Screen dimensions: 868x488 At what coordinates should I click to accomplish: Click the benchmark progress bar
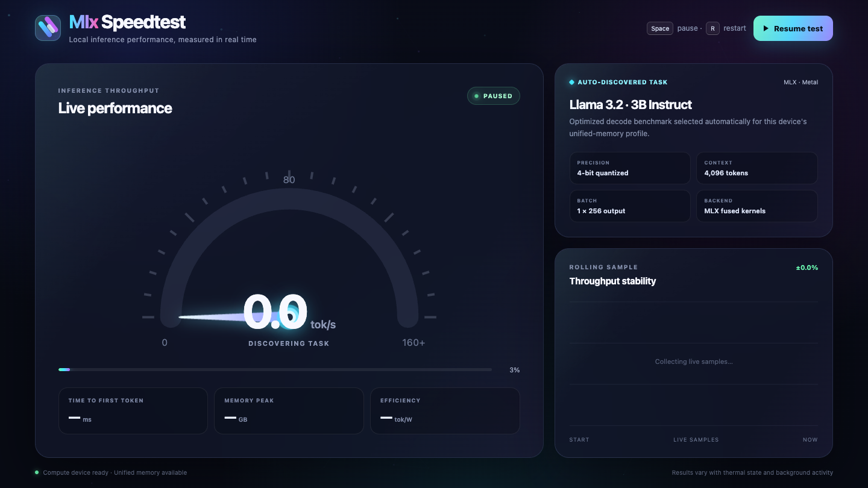coord(275,369)
